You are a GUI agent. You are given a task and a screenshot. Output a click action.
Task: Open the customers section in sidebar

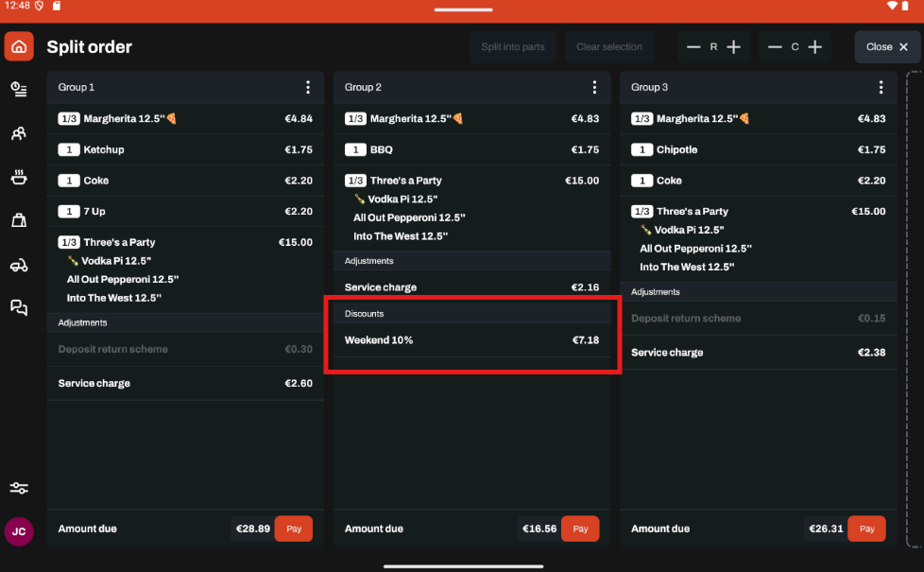[x=19, y=133]
